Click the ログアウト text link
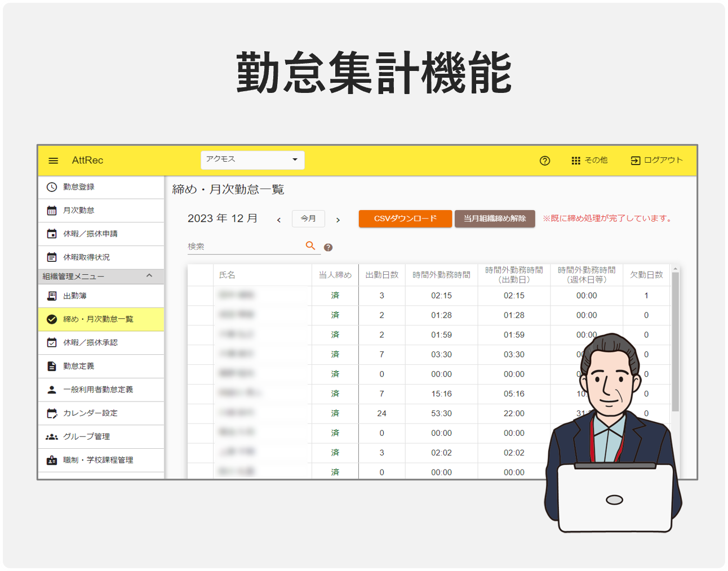This screenshot has height=571, width=728. (663, 160)
